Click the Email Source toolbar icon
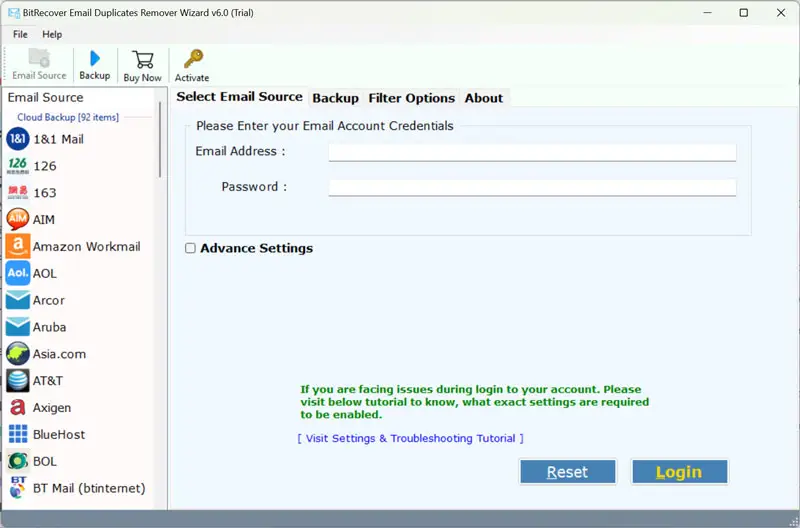 click(x=39, y=58)
